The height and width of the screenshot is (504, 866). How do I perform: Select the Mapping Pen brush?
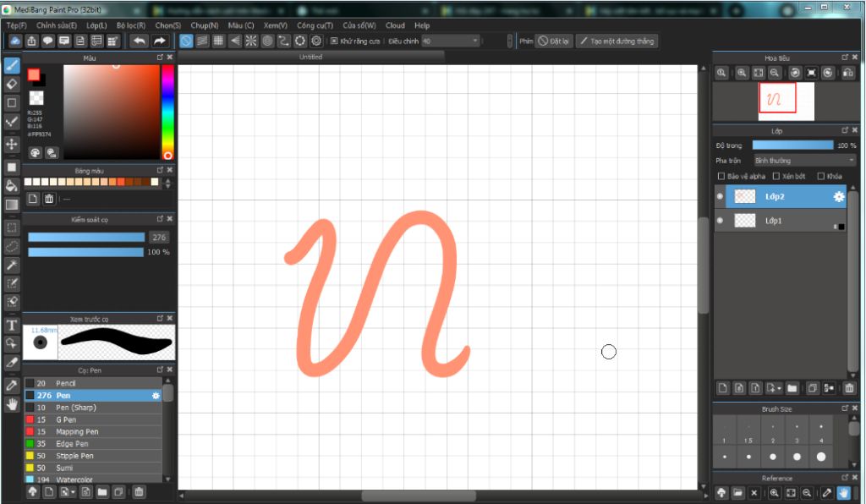coord(93,431)
